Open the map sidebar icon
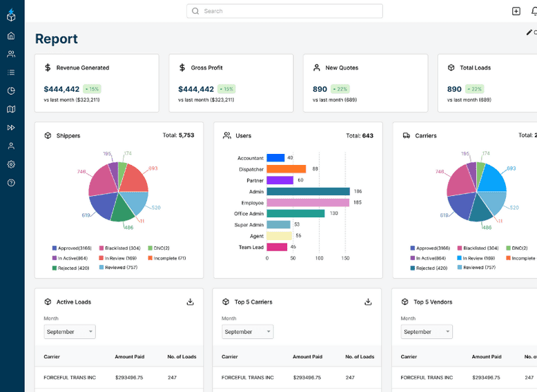 tap(11, 109)
